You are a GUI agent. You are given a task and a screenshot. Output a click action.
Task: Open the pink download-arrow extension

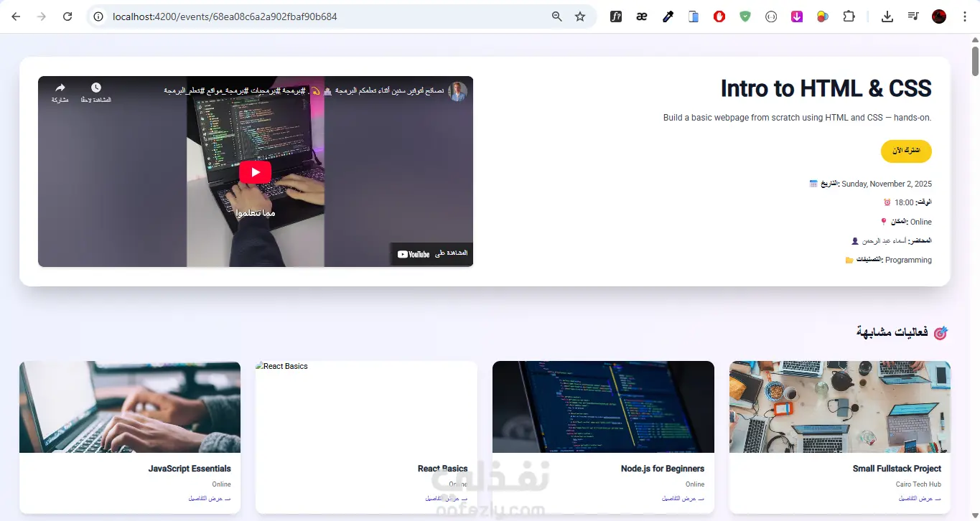[x=797, y=17]
